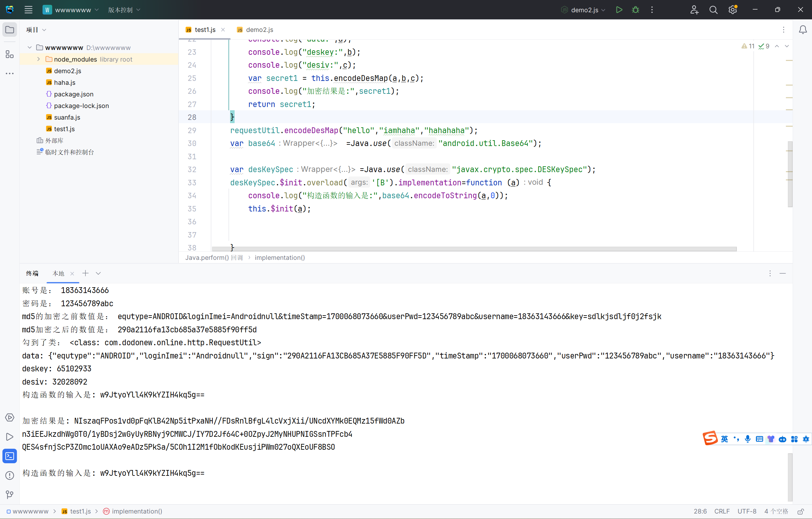
Task: Open the Run tool window icon
Action: pos(10,437)
